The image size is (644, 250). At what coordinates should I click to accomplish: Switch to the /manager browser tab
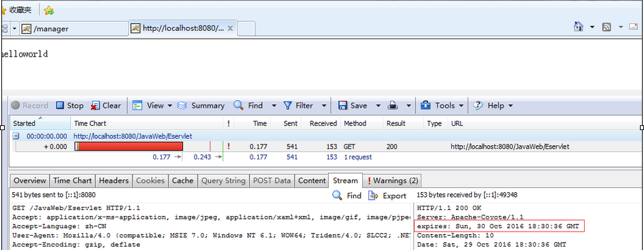74,29
